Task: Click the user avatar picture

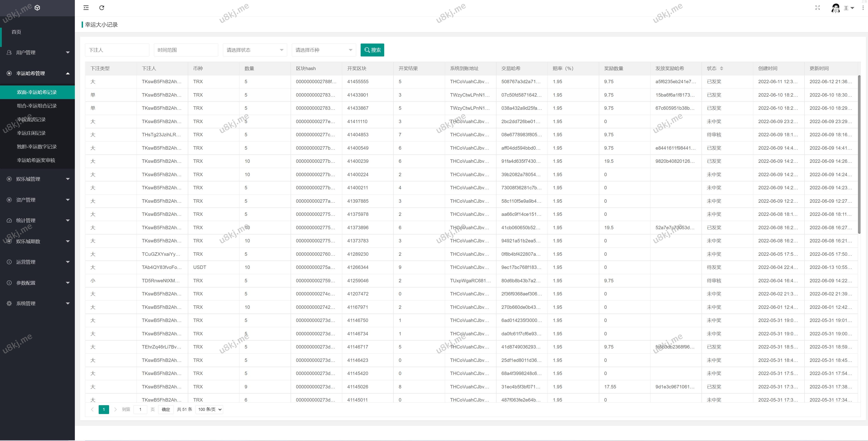Action: pyautogui.click(x=835, y=8)
